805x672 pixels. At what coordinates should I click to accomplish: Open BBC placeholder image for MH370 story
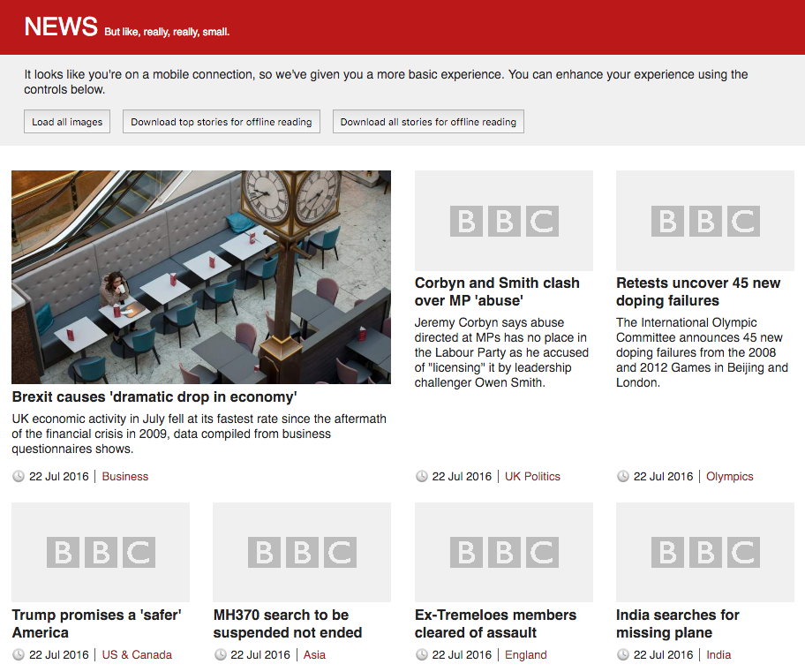pyautogui.click(x=302, y=552)
